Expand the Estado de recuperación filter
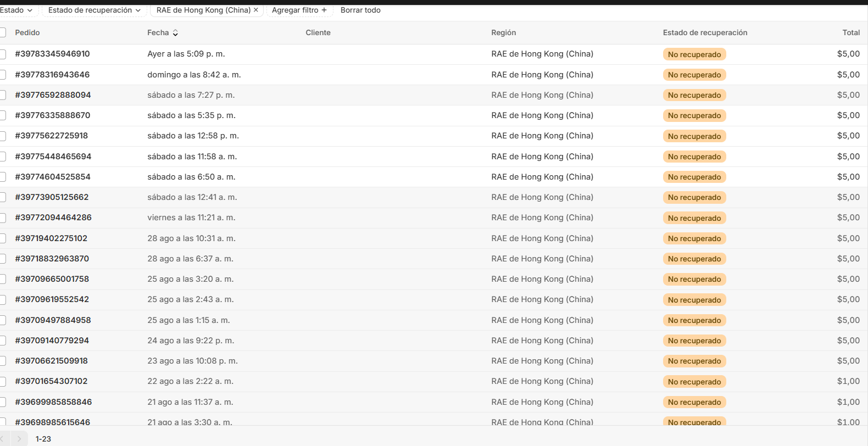 (x=94, y=10)
